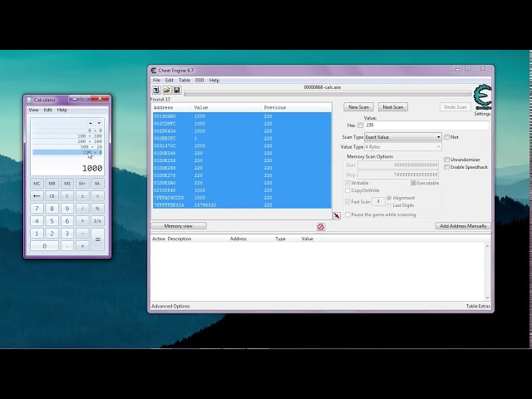Click the percent key in Calculator

(98, 209)
